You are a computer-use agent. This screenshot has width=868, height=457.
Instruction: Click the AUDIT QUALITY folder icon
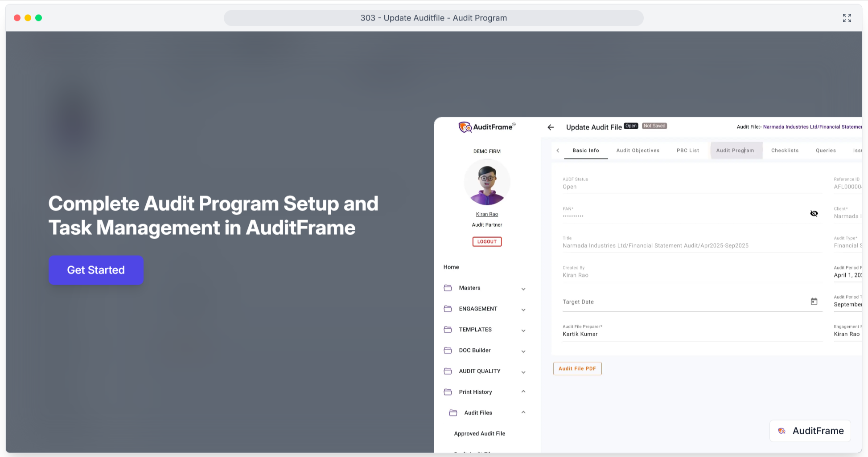click(448, 371)
